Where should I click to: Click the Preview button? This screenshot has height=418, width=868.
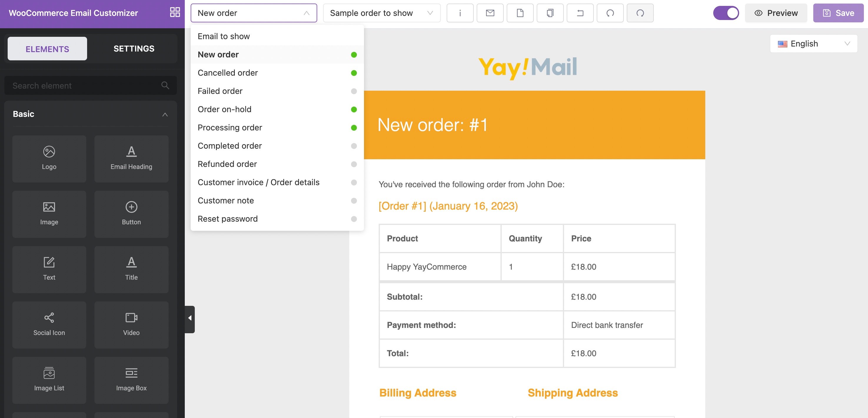coord(776,13)
